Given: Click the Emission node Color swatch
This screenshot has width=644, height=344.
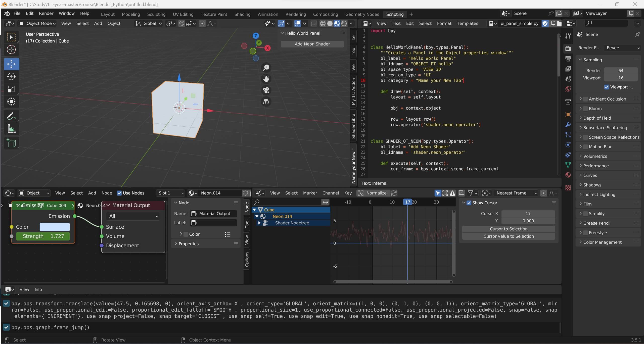Looking at the screenshot, I should 55,227.
